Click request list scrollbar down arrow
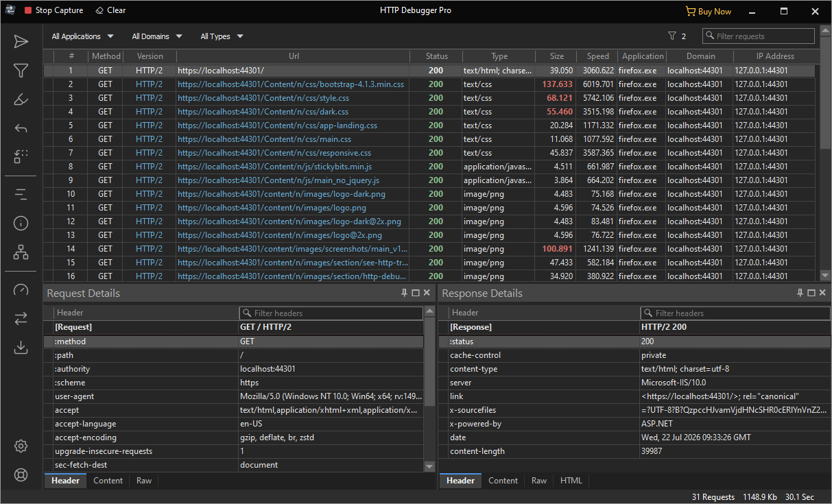Image resolution: width=832 pixels, height=504 pixels. pos(825,276)
